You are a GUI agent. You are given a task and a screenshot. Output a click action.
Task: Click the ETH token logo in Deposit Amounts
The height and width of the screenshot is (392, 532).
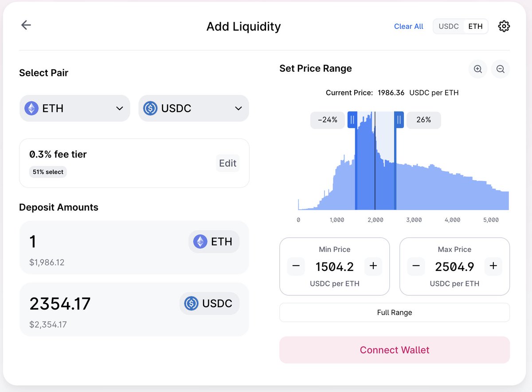coord(200,242)
